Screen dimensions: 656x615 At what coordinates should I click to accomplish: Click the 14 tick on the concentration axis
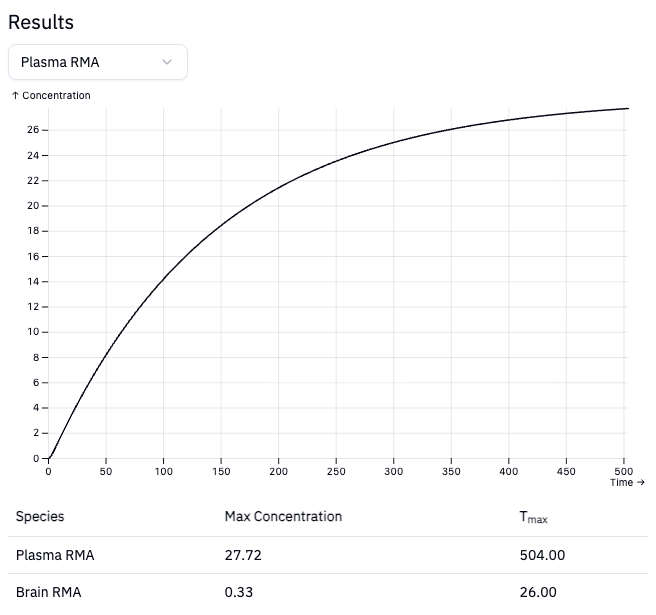point(33,281)
